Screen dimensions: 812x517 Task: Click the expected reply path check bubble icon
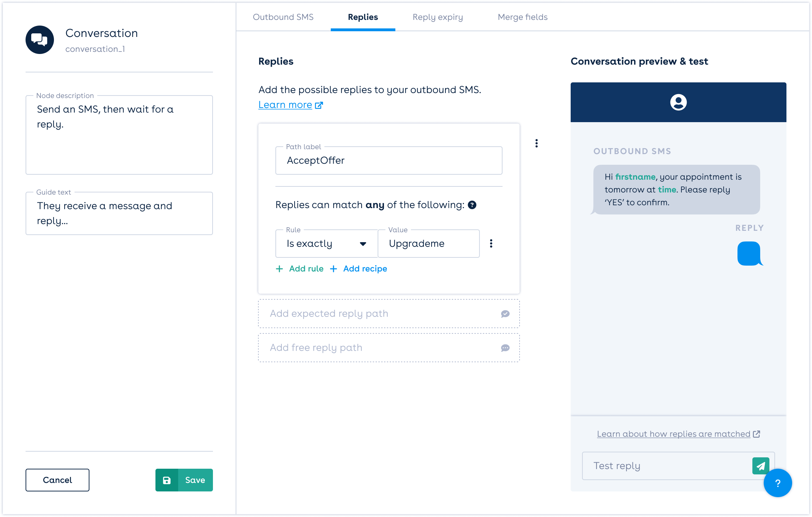[x=505, y=314]
